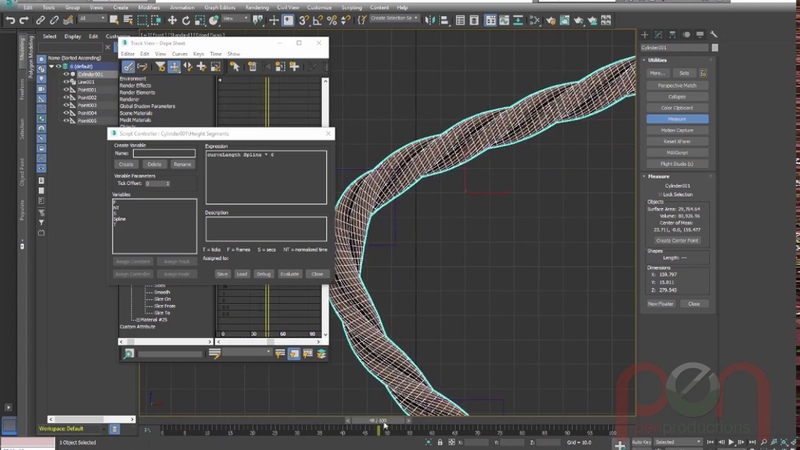The height and width of the screenshot is (450, 800).
Task: Toggle visibility eye of Point005
Action: point(66,121)
